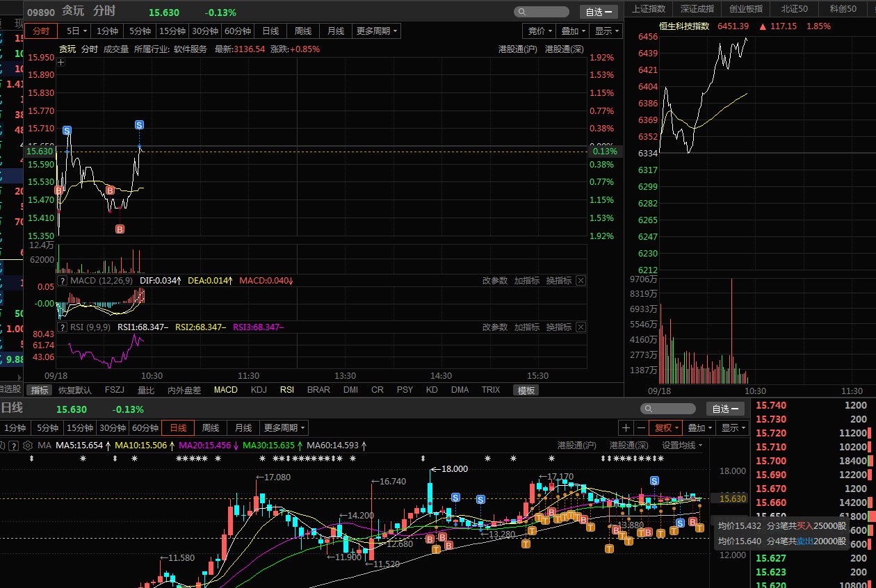Image resolution: width=876 pixels, height=588 pixels.
Task: Toggle 内外盘差 indicator
Action: [x=184, y=391]
